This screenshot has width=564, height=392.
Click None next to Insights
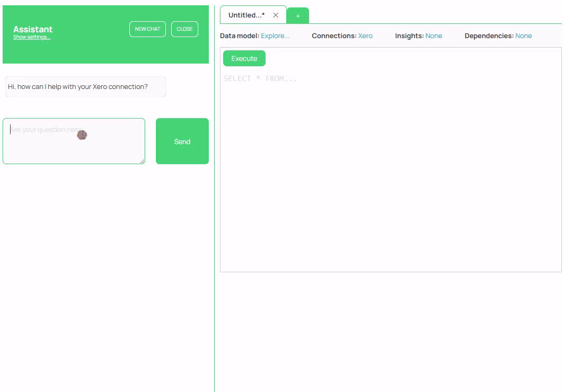pyautogui.click(x=434, y=35)
